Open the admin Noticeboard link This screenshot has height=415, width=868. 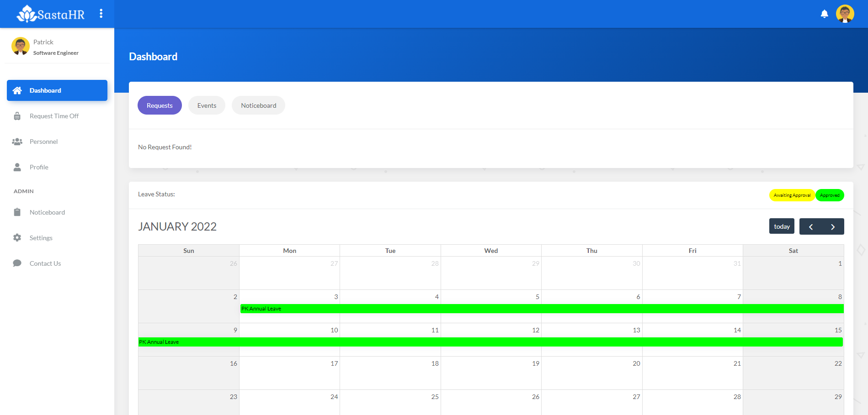(x=57, y=212)
